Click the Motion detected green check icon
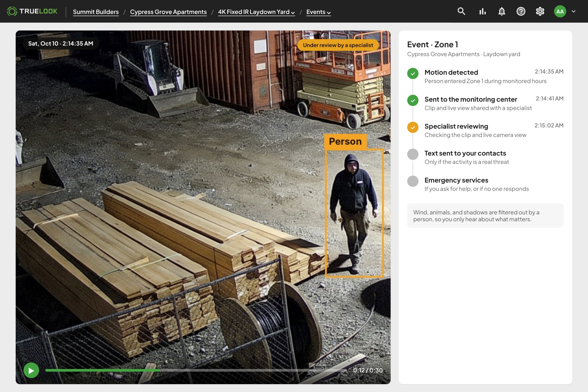Screen dimensions: 588x392 click(x=413, y=73)
